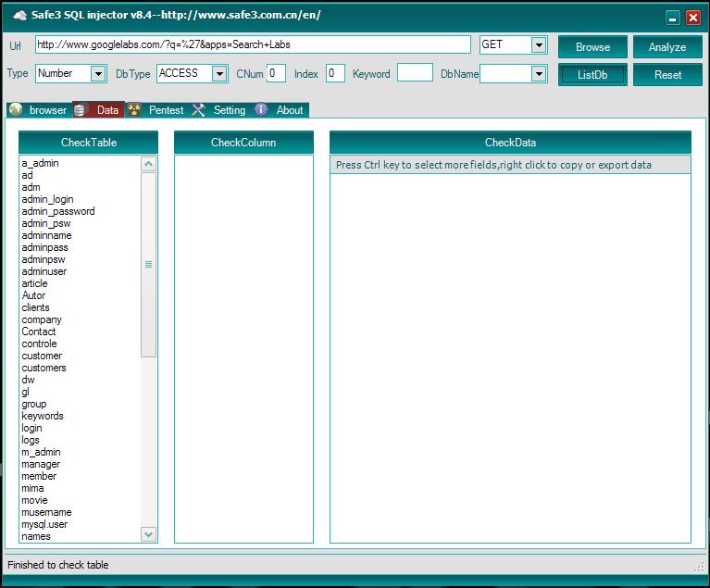Click the Keyword input field
The width and height of the screenshot is (710, 588).
pos(415,72)
